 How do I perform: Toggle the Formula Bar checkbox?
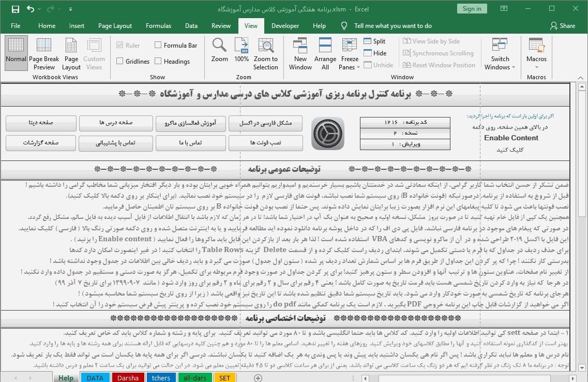158,45
